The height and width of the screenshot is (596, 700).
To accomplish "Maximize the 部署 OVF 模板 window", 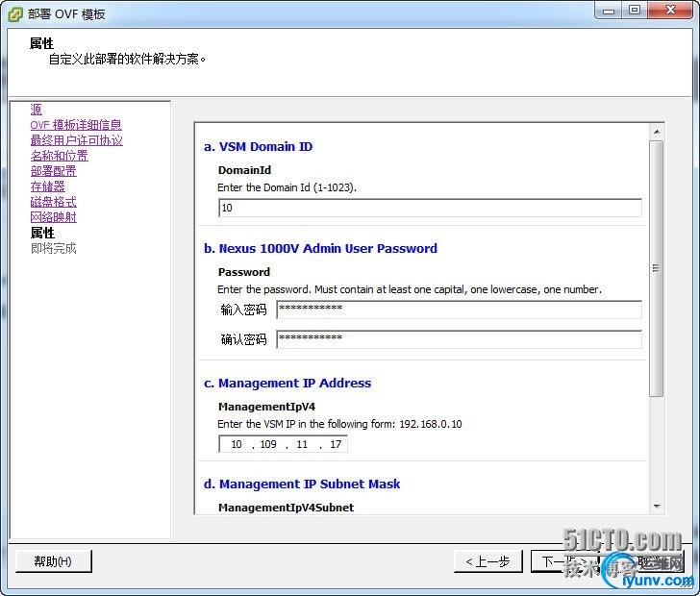I will coord(635,11).
